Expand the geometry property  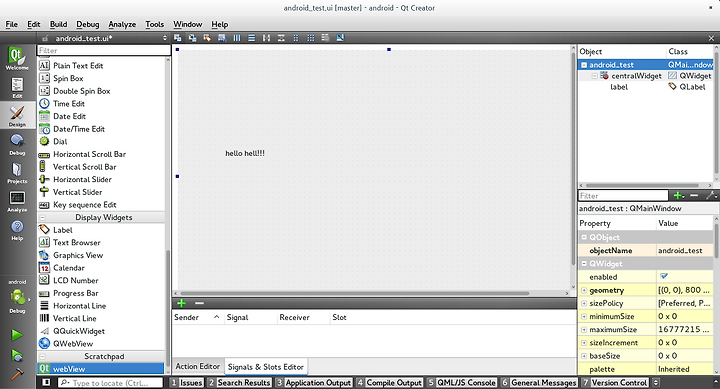tap(584, 290)
